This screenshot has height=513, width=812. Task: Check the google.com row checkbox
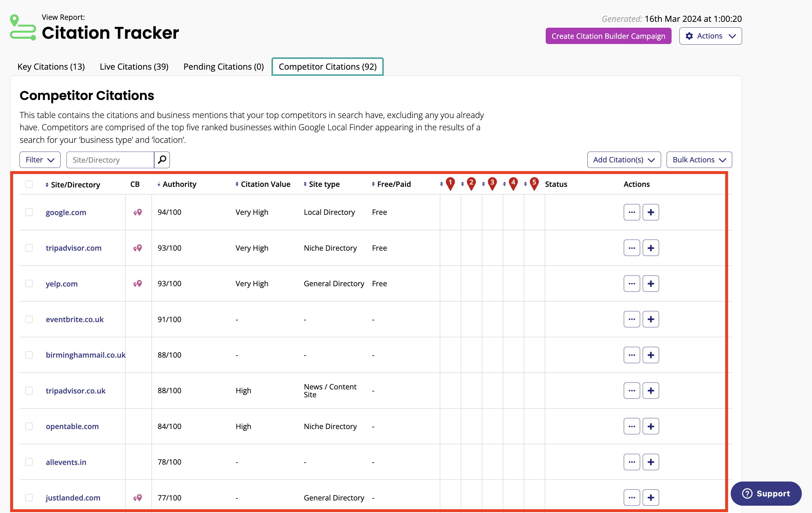click(x=29, y=212)
